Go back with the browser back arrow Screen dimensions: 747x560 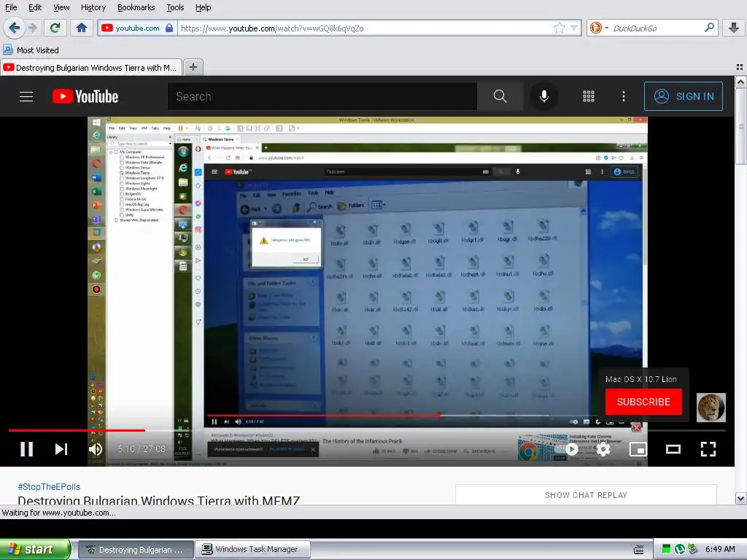15,28
